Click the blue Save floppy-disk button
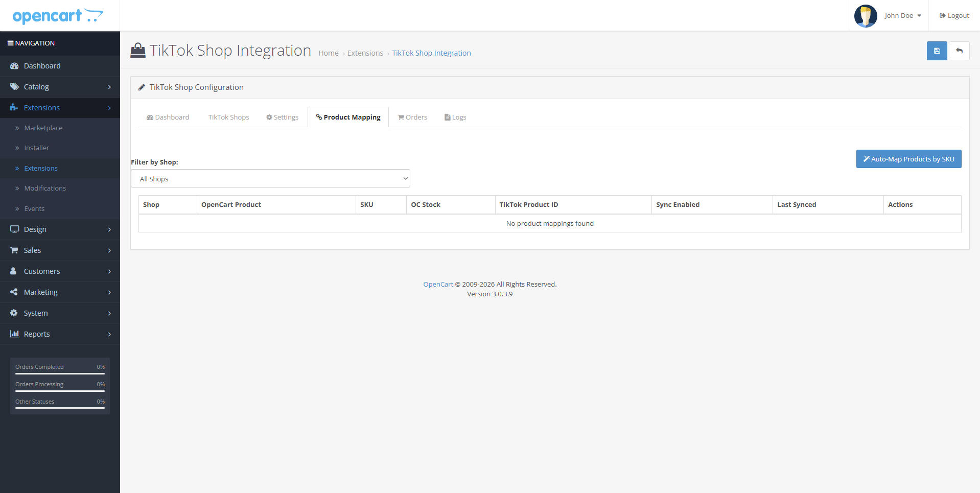The width and height of the screenshot is (980, 493). (937, 51)
